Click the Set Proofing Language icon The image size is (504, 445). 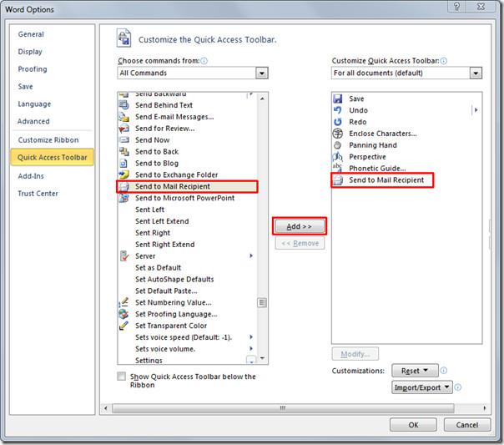[x=124, y=314]
